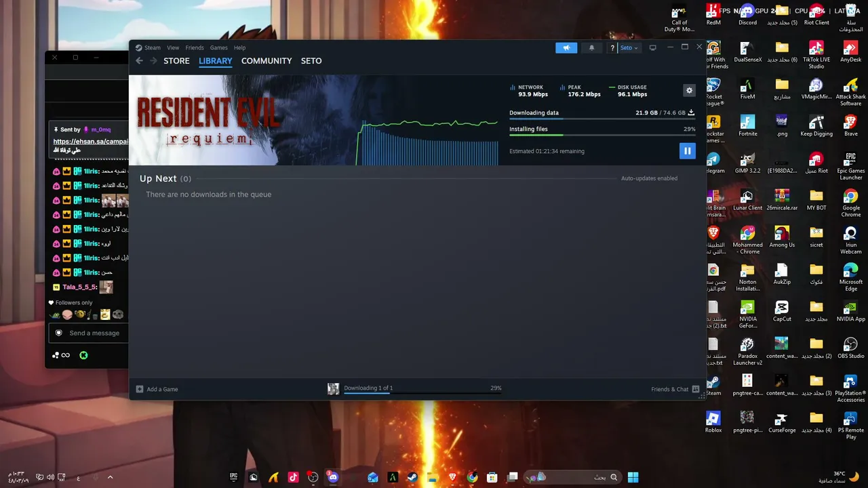This screenshot has width=868, height=488.
Task: Open the DualSenseX desktop shortcut
Action: point(747,52)
